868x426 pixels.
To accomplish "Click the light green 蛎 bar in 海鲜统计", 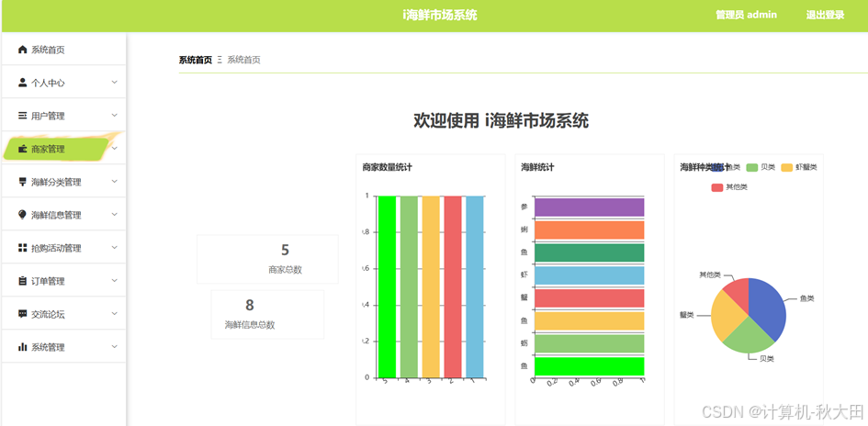I will pyautogui.click(x=589, y=343).
